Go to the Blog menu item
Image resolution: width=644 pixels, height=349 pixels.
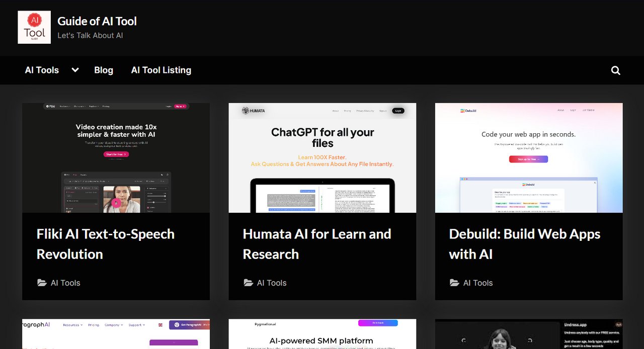point(104,70)
